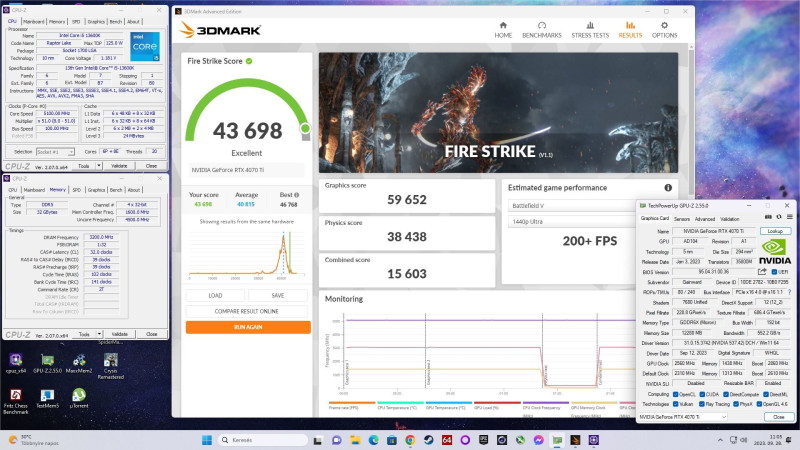Screen dimensions: 800x450
Task: Toggle the Ray Tracing checkbox in GPU-Z
Action: click(702, 404)
